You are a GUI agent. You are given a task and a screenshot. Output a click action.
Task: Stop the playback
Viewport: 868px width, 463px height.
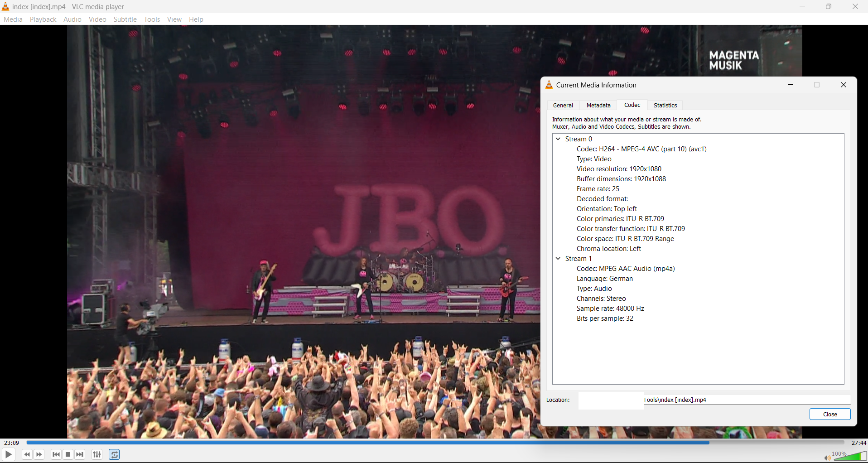click(x=68, y=454)
